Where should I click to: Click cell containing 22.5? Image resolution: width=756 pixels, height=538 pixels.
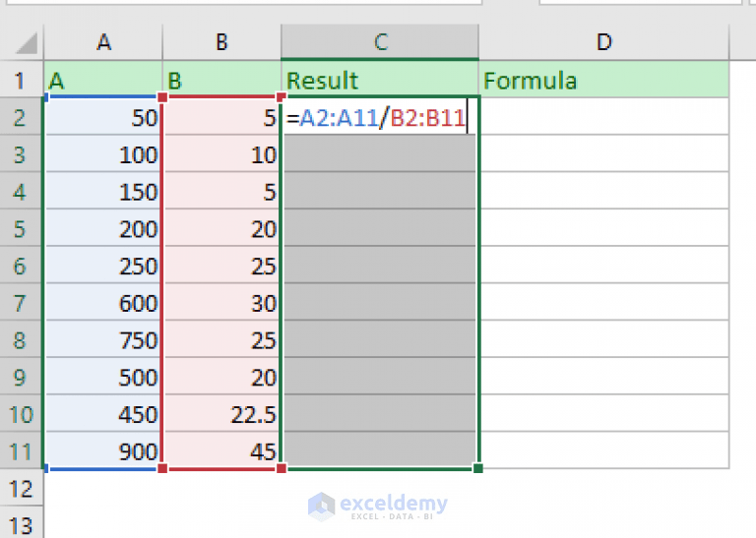click(221, 413)
